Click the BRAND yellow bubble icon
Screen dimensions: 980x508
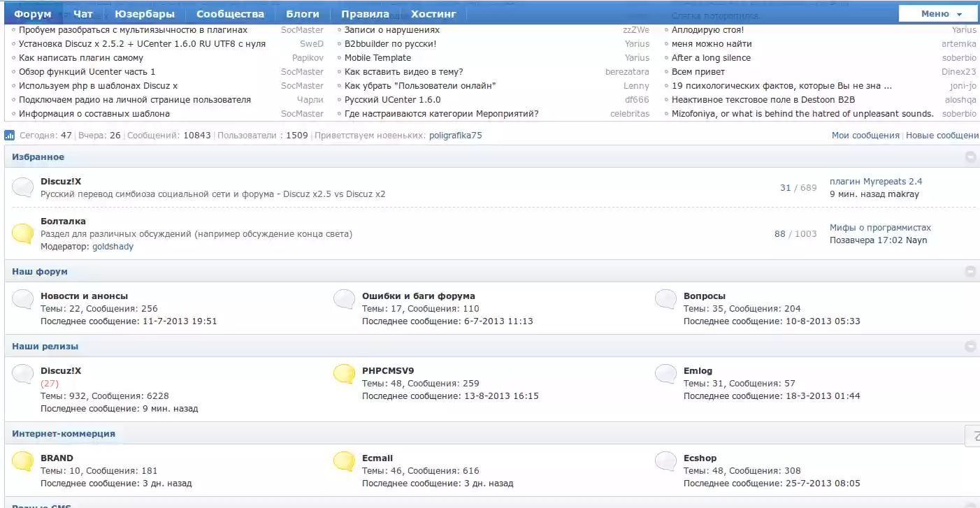click(22, 462)
